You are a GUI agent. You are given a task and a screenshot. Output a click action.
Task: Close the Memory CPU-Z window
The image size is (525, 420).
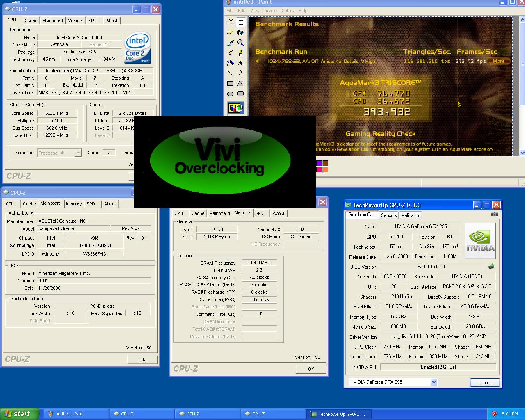(x=323, y=202)
